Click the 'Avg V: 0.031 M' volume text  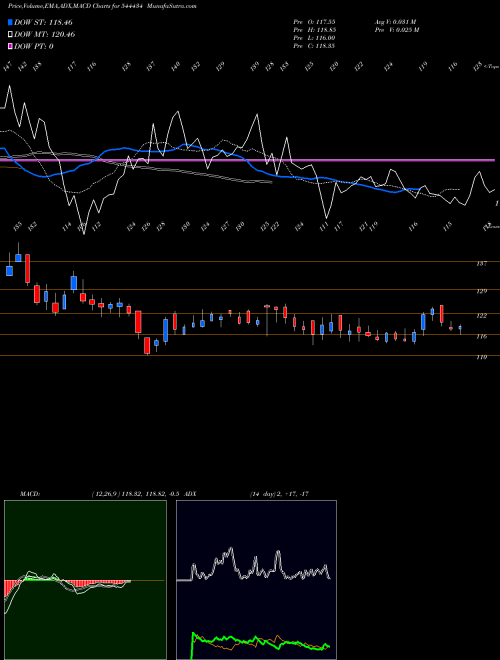tap(396, 22)
